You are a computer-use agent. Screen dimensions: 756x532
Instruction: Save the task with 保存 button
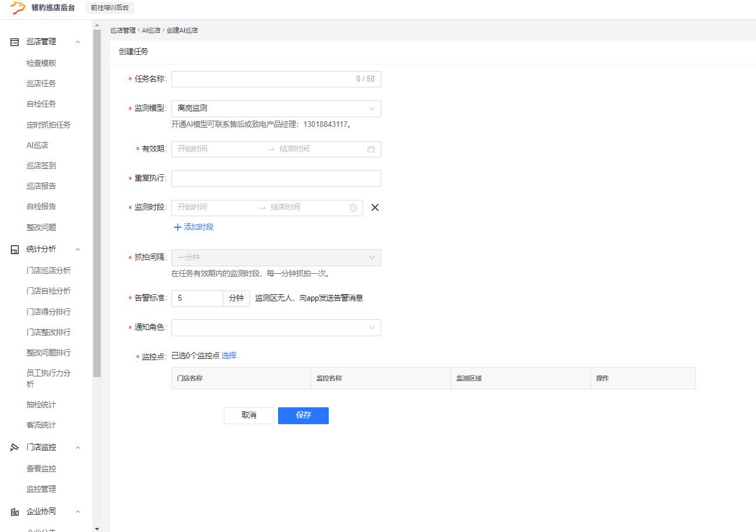click(303, 415)
